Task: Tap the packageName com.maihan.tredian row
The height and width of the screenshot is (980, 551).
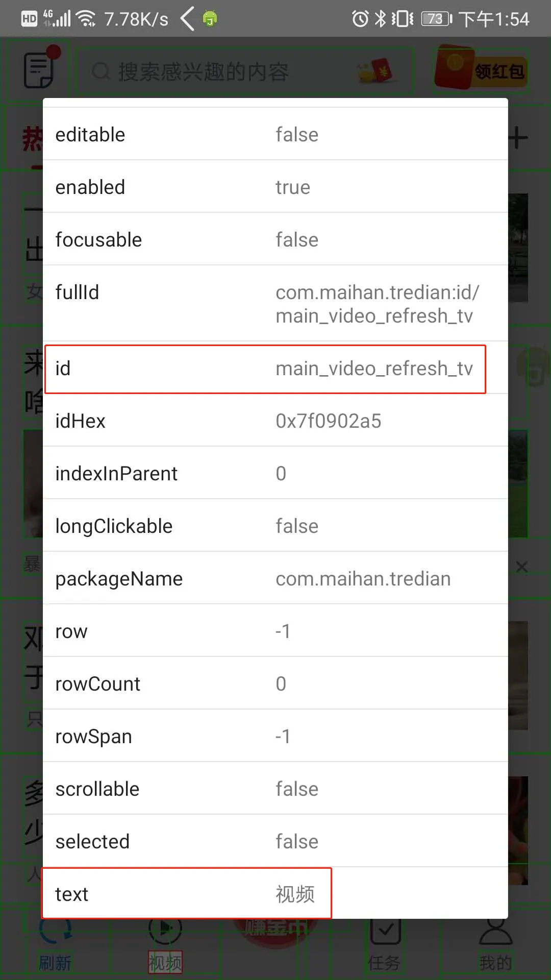Action: 275,578
